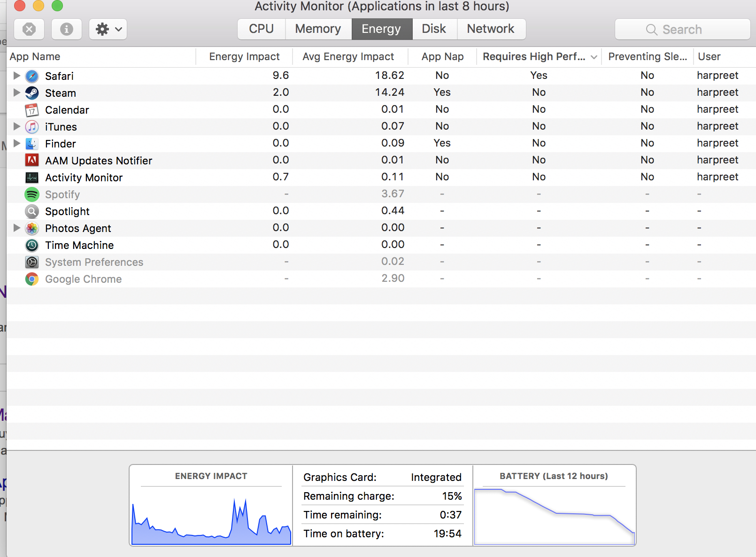Click the Time Machine clock icon
The width and height of the screenshot is (756, 557).
coord(32,245)
